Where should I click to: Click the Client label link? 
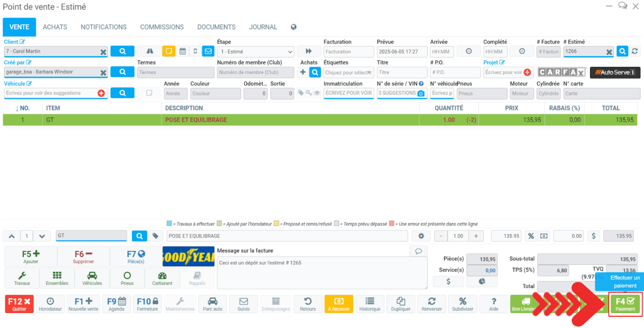tap(11, 42)
